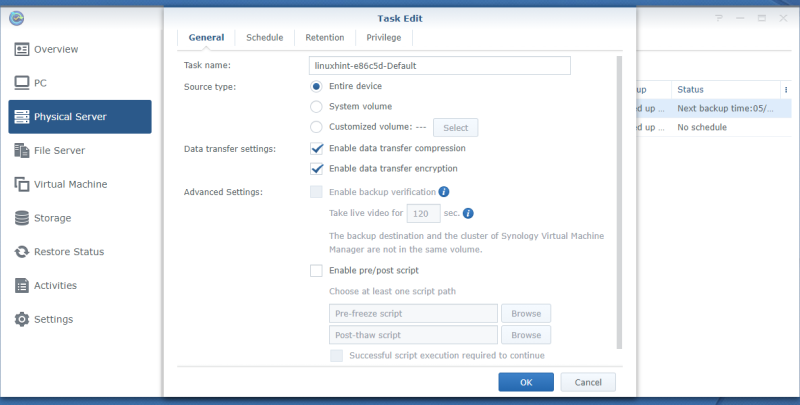
Task: Click info icon beside backup verification
Action: [444, 192]
